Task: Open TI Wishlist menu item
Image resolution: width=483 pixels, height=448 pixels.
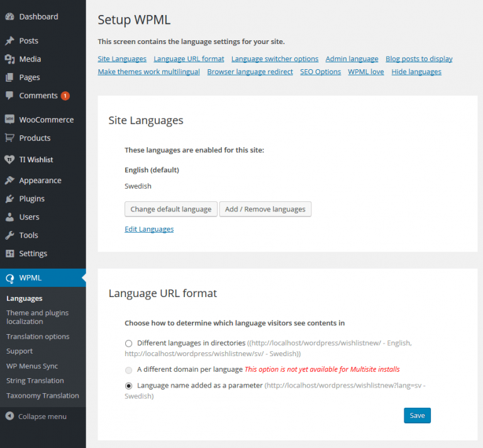Action: click(36, 160)
